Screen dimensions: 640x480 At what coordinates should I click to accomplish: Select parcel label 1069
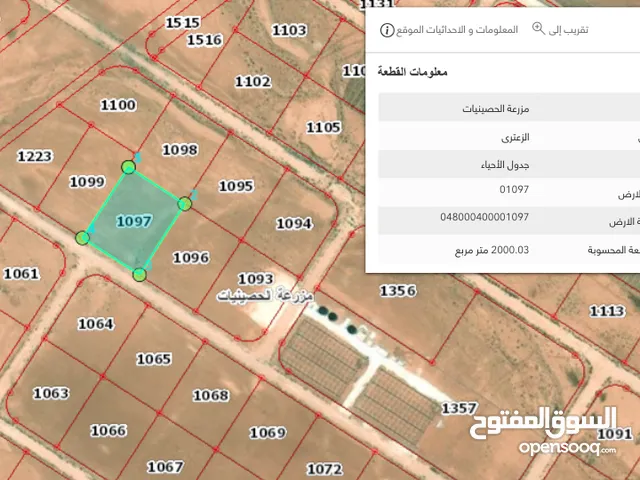(x=268, y=432)
